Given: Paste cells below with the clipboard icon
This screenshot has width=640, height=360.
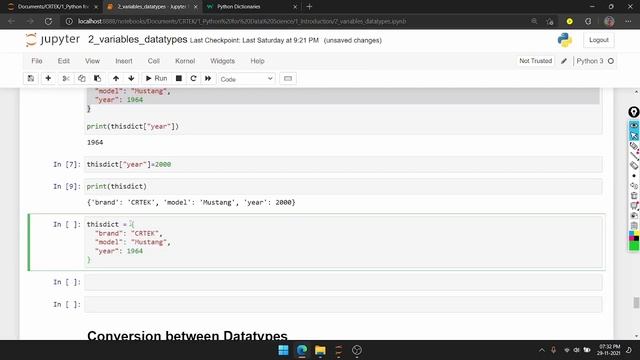Looking at the screenshot, I should 97,78.
